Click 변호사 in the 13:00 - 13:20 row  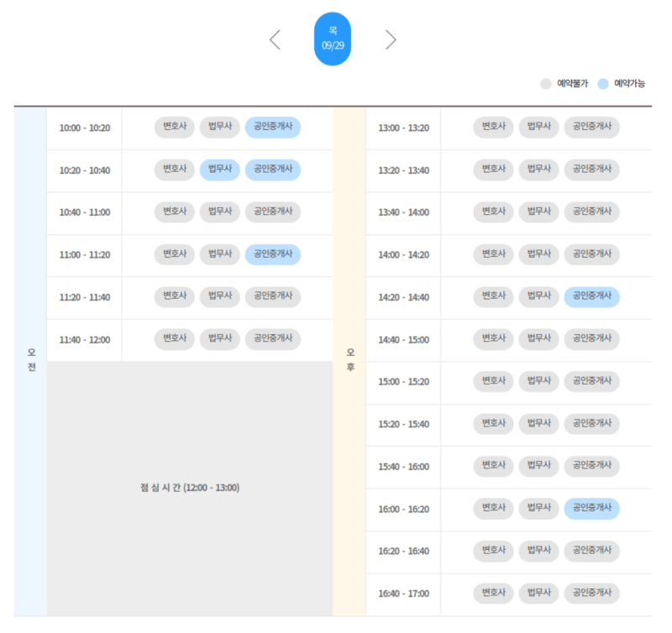pos(493,128)
